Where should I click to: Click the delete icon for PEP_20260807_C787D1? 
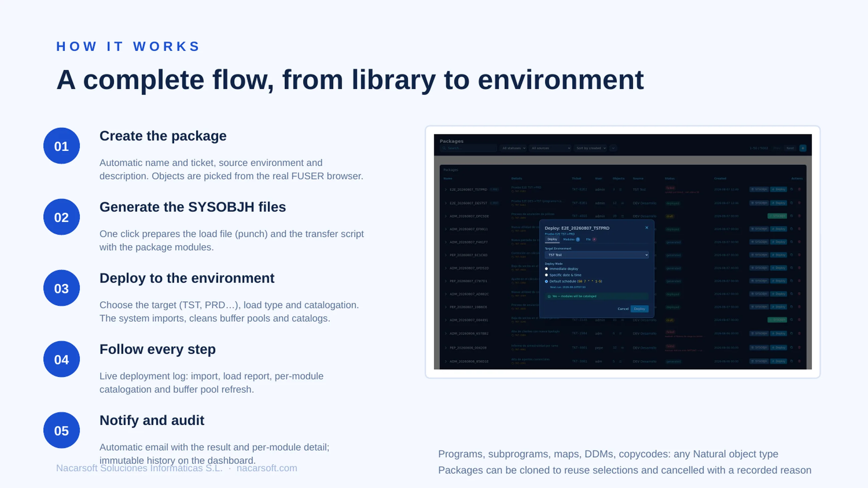(x=799, y=281)
